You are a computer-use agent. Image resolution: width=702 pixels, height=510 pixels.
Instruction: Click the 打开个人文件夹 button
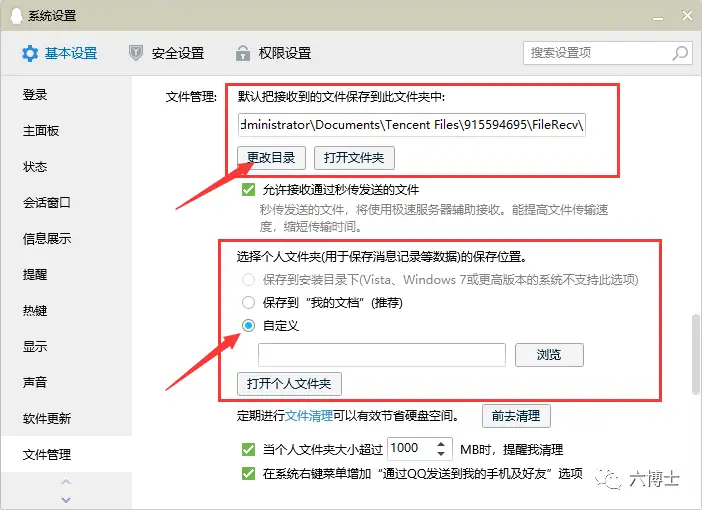(x=289, y=384)
